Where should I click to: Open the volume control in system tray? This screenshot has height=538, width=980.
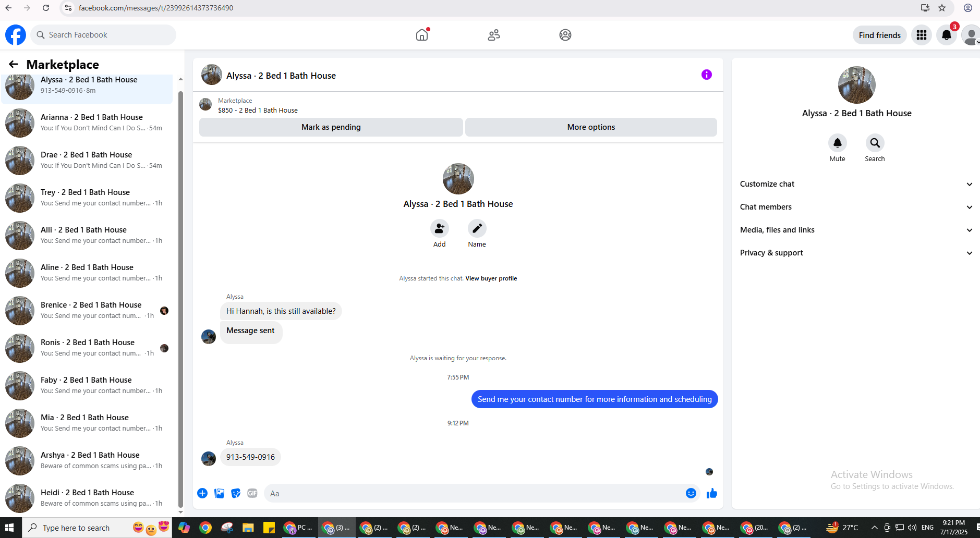point(912,528)
